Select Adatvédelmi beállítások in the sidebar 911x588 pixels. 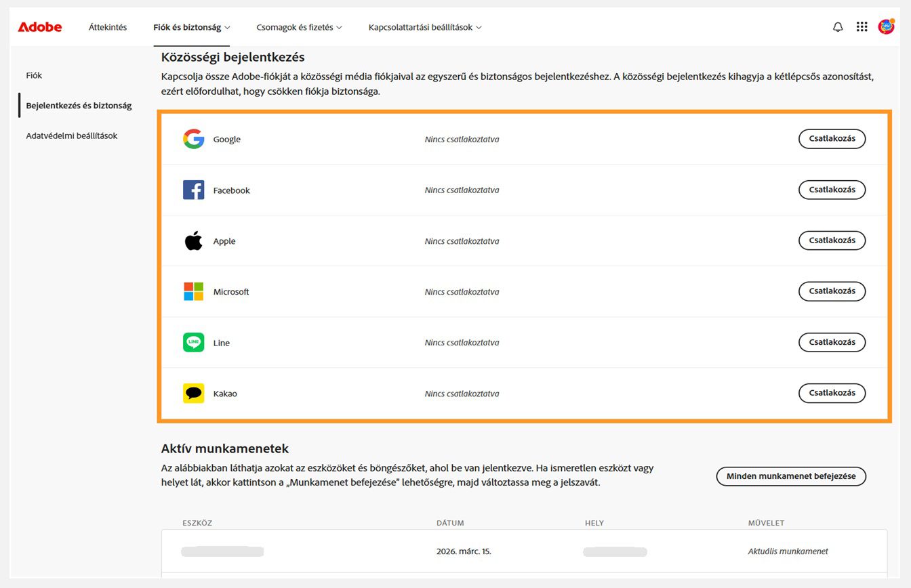pos(71,135)
